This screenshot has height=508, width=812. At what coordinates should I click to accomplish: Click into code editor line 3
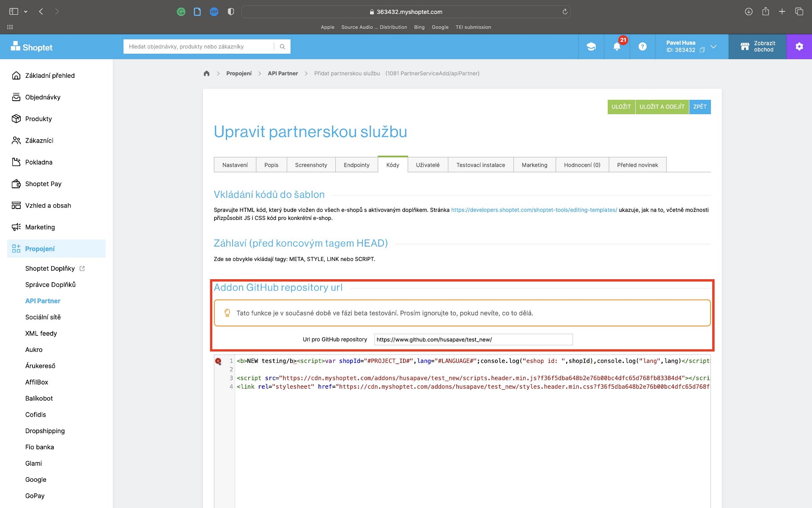click(x=473, y=378)
